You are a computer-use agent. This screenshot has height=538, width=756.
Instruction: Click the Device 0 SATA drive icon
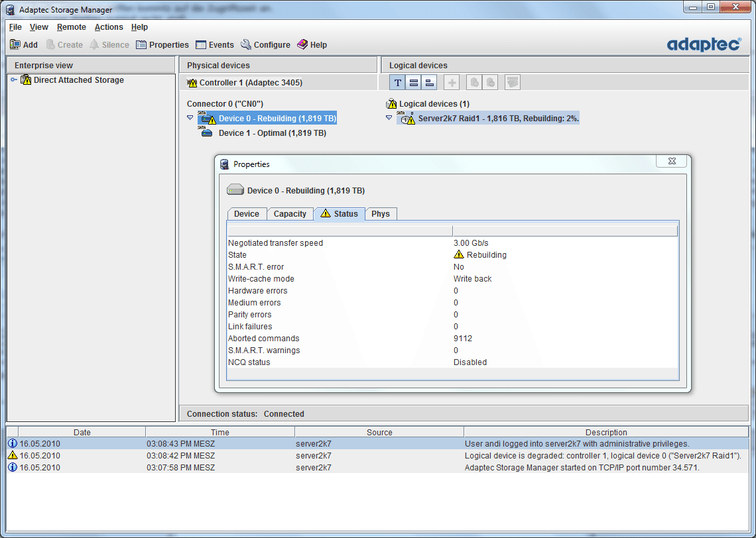pos(206,118)
